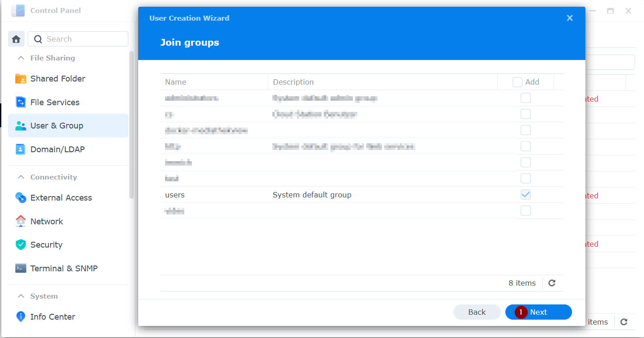Screen dimensions: 644x338
Task: Click Next button in wizard
Action: click(538, 312)
